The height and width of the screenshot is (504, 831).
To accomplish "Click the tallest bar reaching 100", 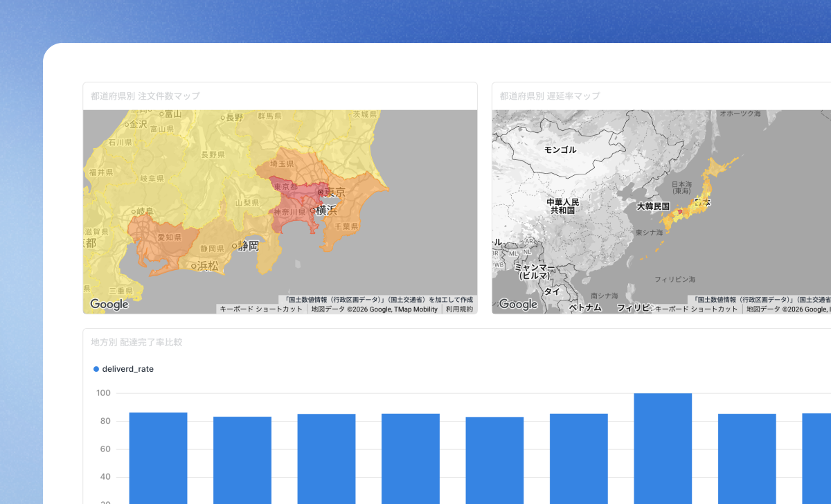I will (x=663, y=449).
